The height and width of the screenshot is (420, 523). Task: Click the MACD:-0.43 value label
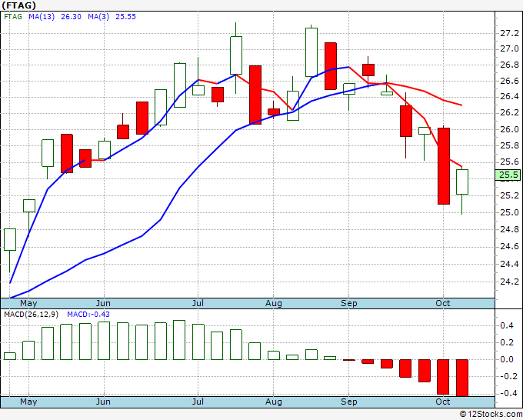88,315
